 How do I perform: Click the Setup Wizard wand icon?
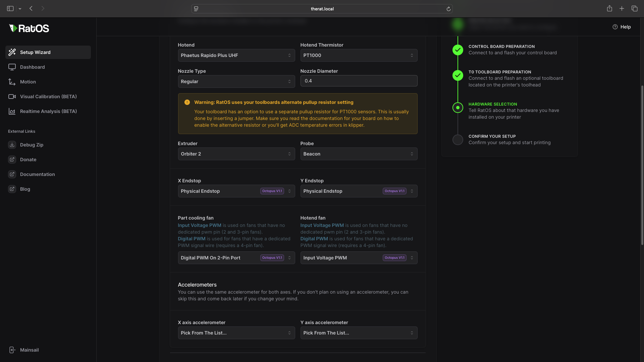click(x=12, y=52)
